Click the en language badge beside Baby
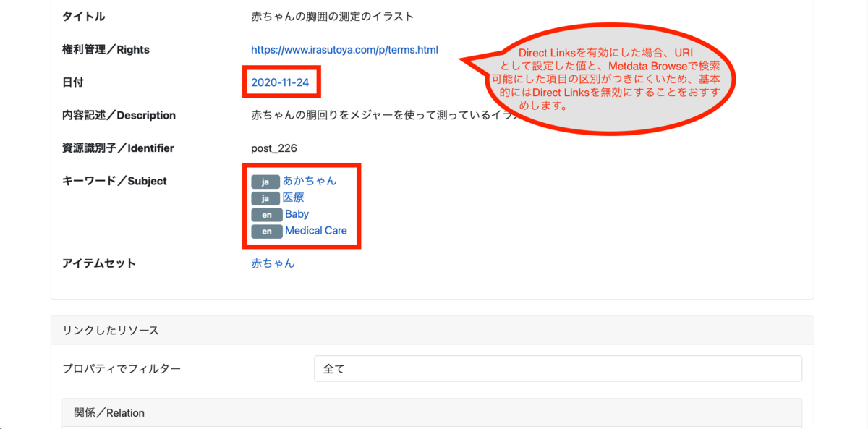 tap(266, 215)
